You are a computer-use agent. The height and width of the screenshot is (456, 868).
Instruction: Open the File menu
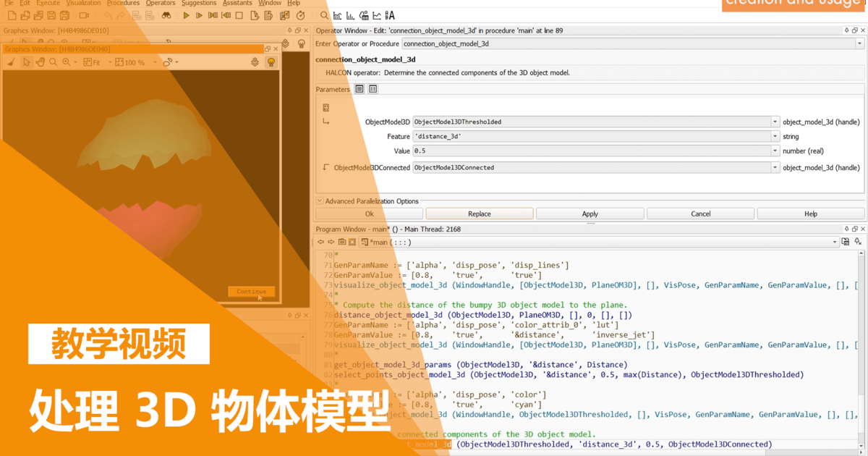9,3
